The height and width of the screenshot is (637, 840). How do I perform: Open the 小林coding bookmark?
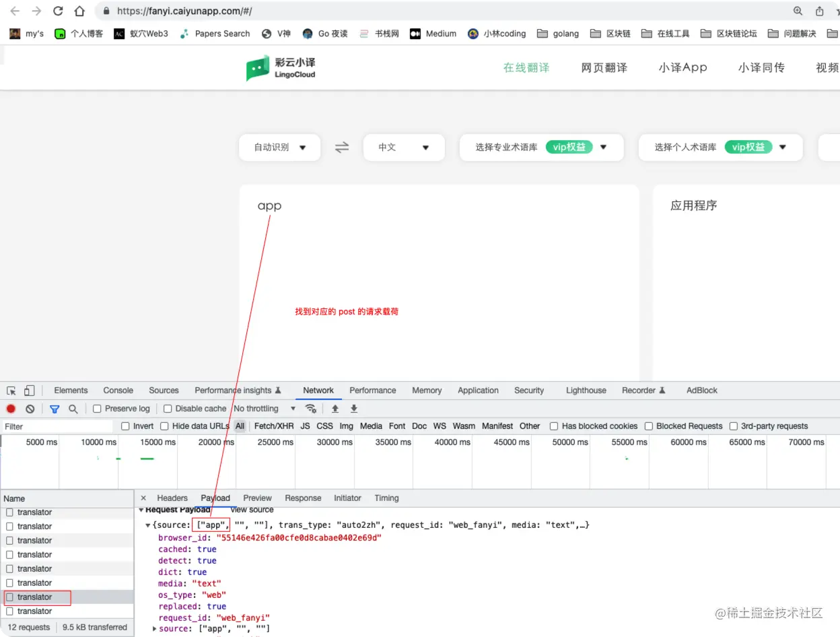[497, 34]
